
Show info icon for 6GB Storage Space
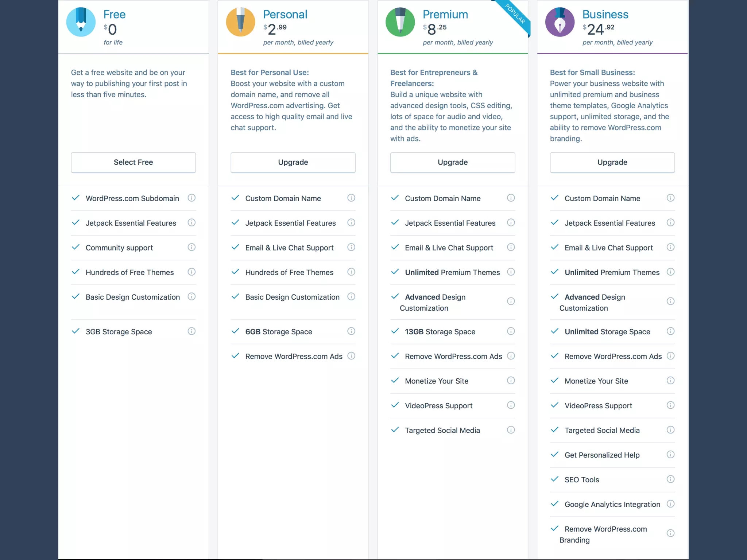[351, 331]
